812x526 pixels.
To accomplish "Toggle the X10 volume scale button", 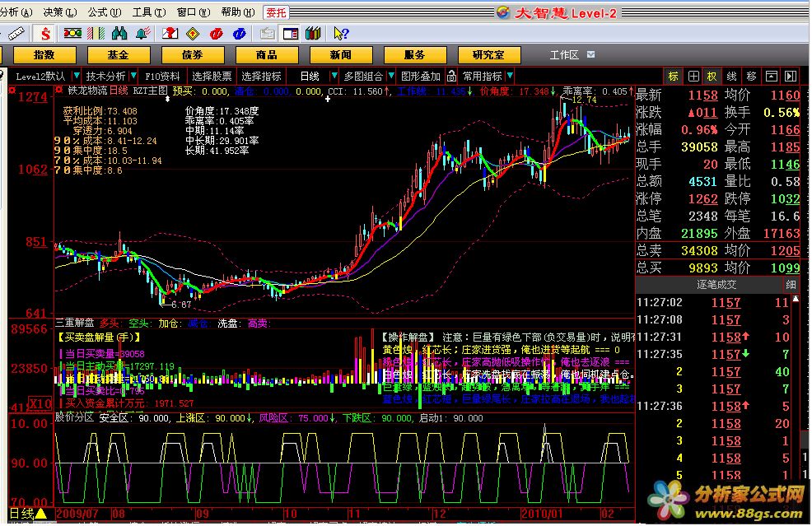I will (40, 403).
